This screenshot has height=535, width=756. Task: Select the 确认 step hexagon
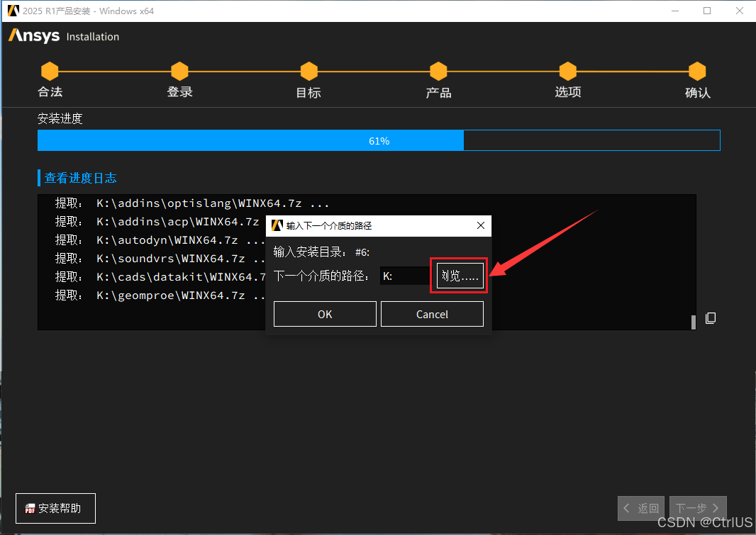(x=697, y=72)
